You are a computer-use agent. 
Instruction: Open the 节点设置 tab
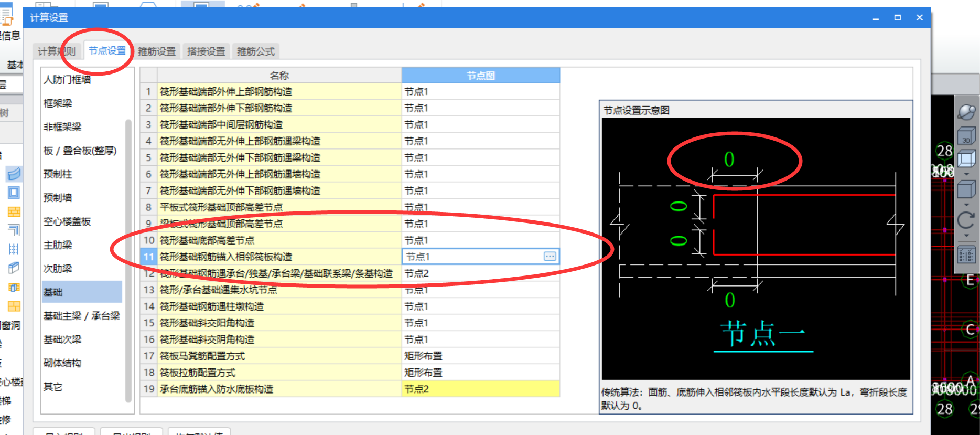click(x=107, y=51)
